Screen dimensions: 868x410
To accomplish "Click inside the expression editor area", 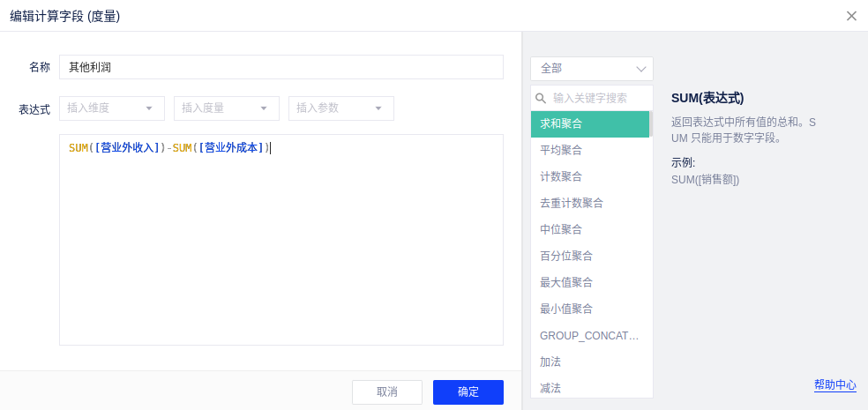I will point(281,247).
